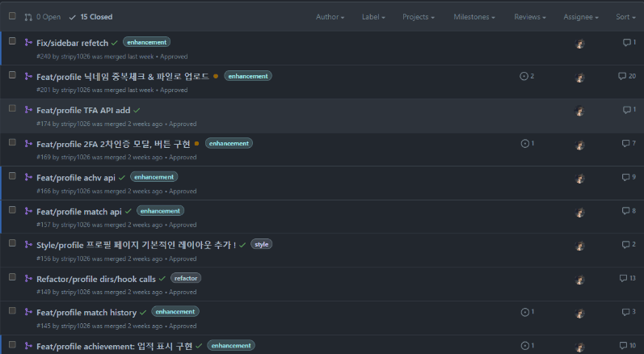
Task: Click the stripy1026 author link on PR #174
Action: pyautogui.click(x=76, y=124)
